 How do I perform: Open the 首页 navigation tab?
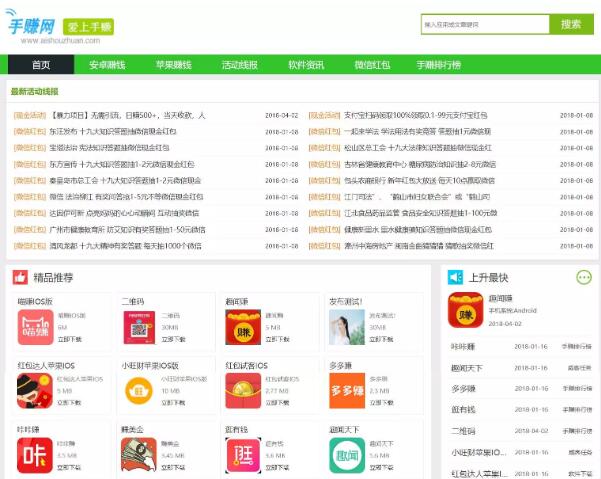[40, 65]
